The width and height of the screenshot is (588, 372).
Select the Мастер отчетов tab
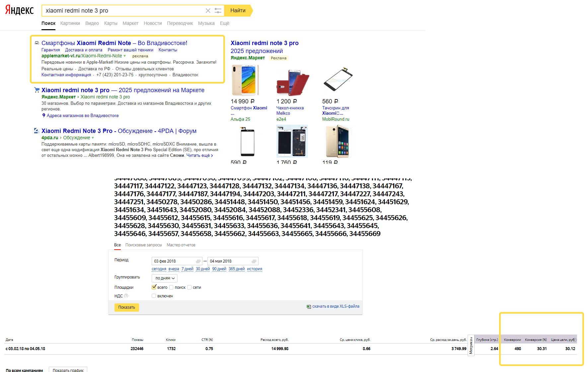181,245
